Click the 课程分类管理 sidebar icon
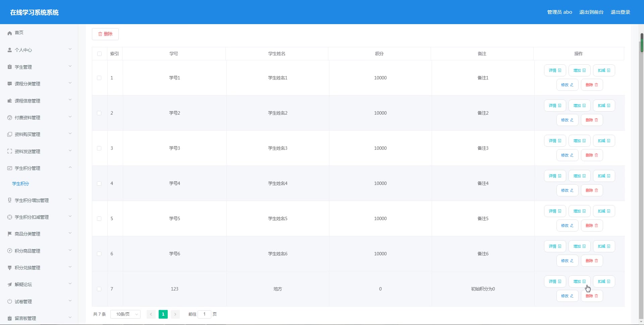This screenshot has height=325, width=644. coord(10,84)
